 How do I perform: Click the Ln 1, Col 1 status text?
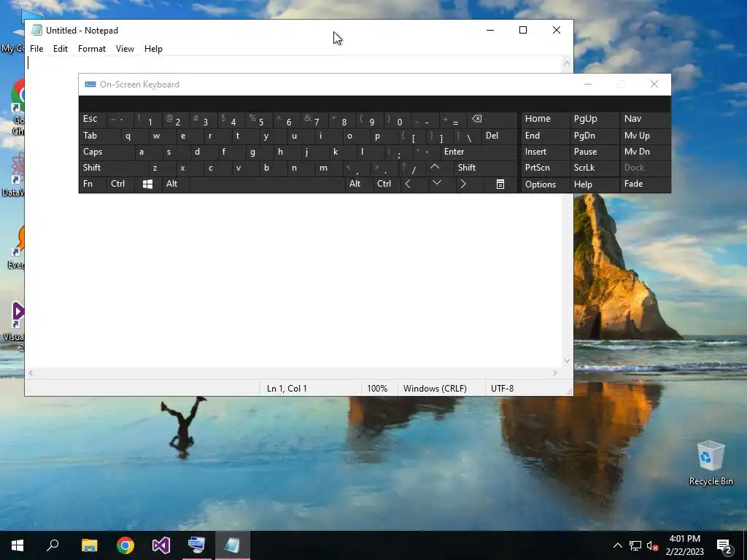coord(287,389)
